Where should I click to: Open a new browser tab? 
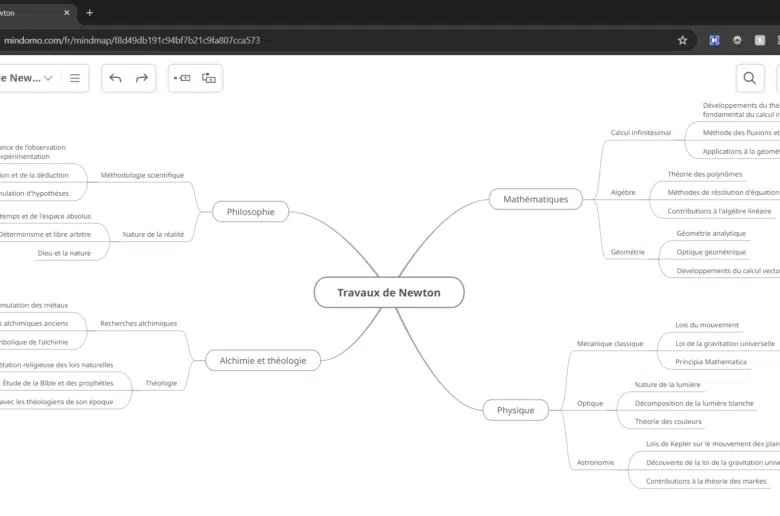coord(89,12)
